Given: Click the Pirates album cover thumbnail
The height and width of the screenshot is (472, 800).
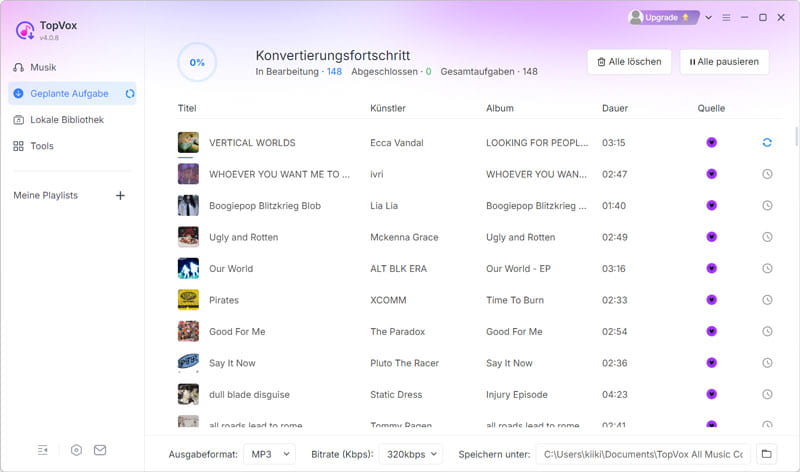Looking at the screenshot, I should [188, 300].
